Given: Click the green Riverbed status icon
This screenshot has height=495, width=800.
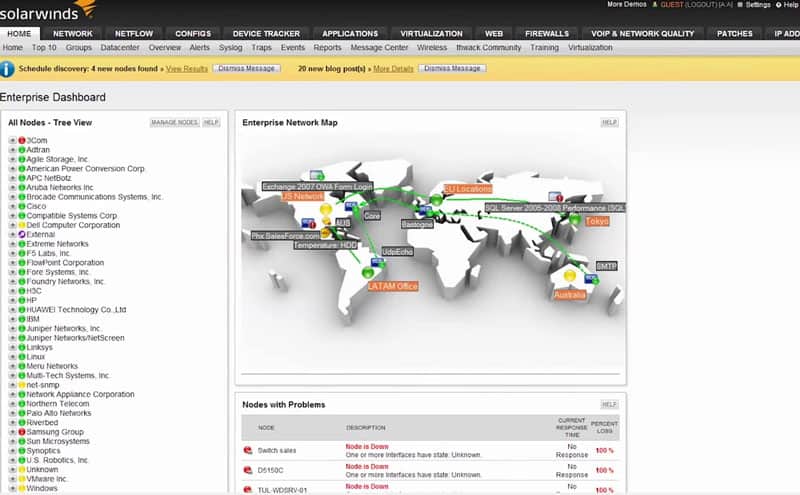Looking at the screenshot, I should tap(22, 423).
